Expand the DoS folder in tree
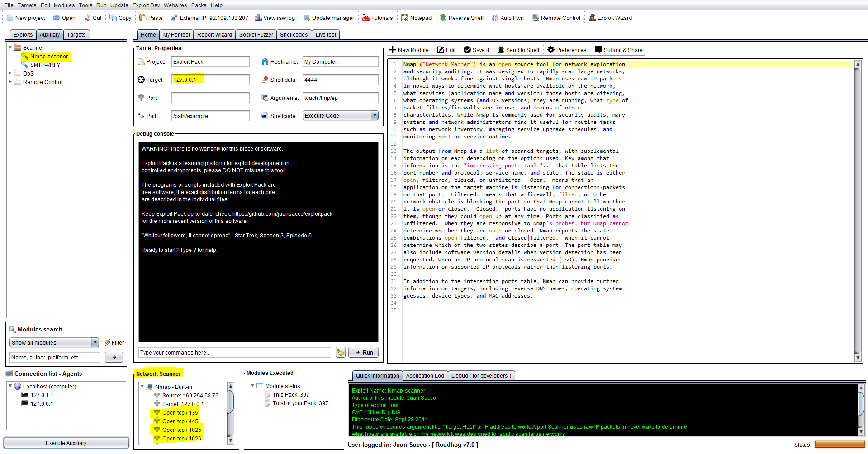868x454 pixels. click(10, 73)
